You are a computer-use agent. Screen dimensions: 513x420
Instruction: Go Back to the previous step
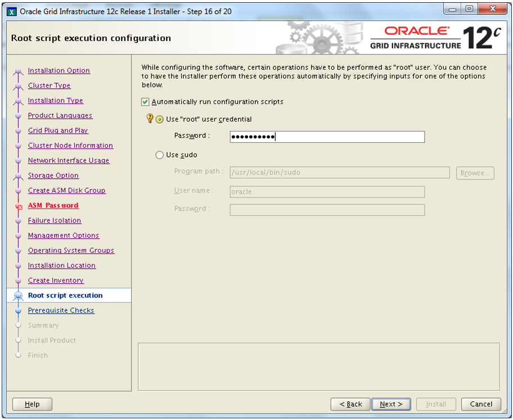(350, 404)
